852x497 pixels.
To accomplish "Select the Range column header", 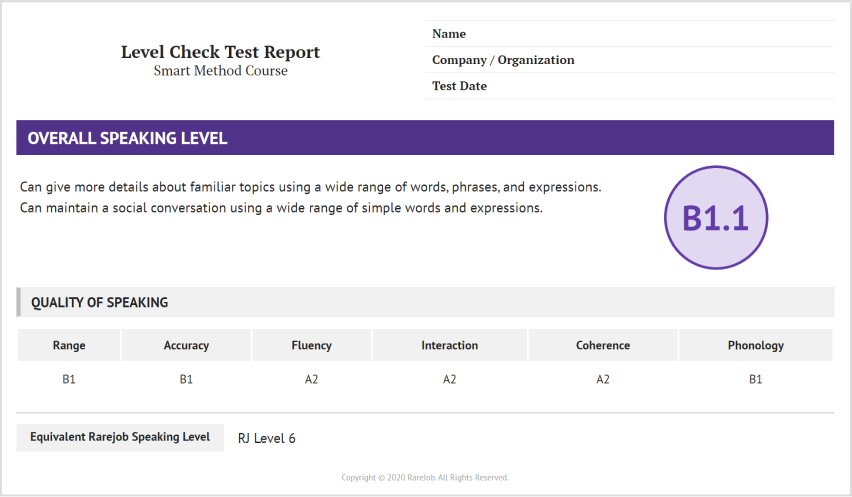I will tap(69, 345).
